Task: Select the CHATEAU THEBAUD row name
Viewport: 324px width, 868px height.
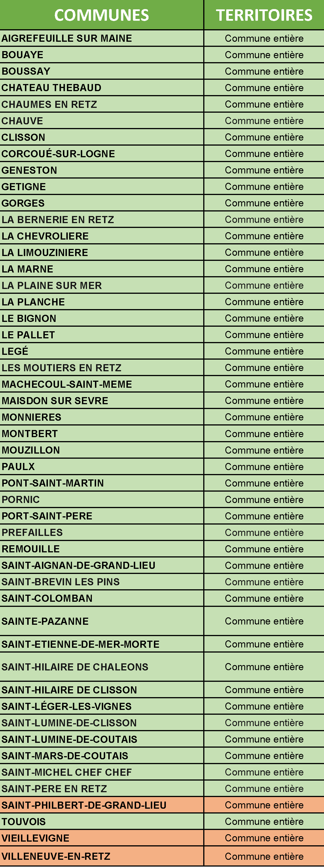Action: [52, 88]
